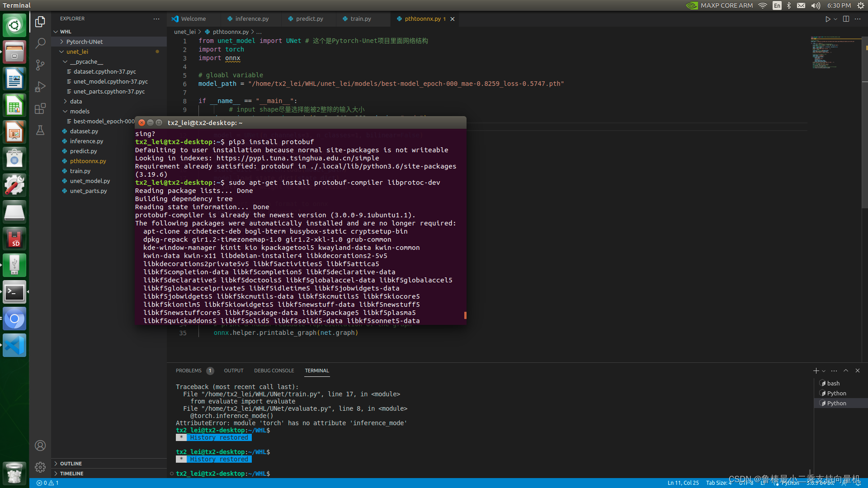This screenshot has width=868, height=488.
Task: Click the Extensions icon in sidebar
Action: point(40,108)
